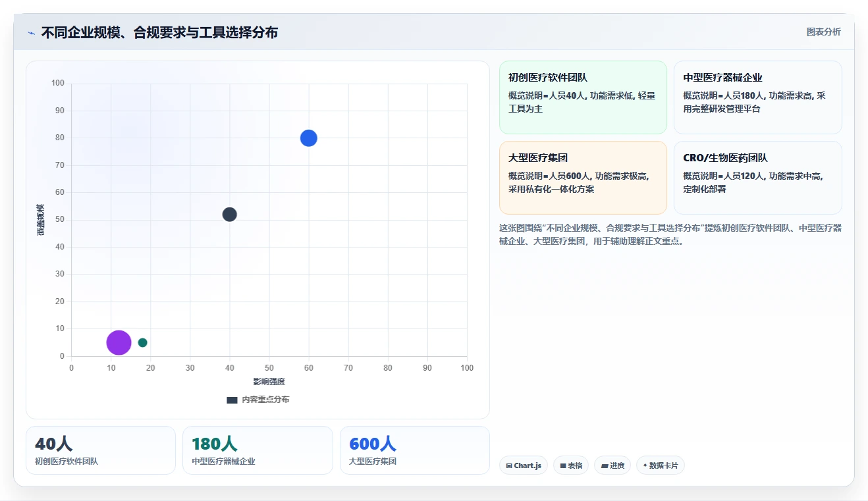The image size is (868, 501).
Task: Click 中型医疗器械企业 caption under 180人
Action: [223, 461]
